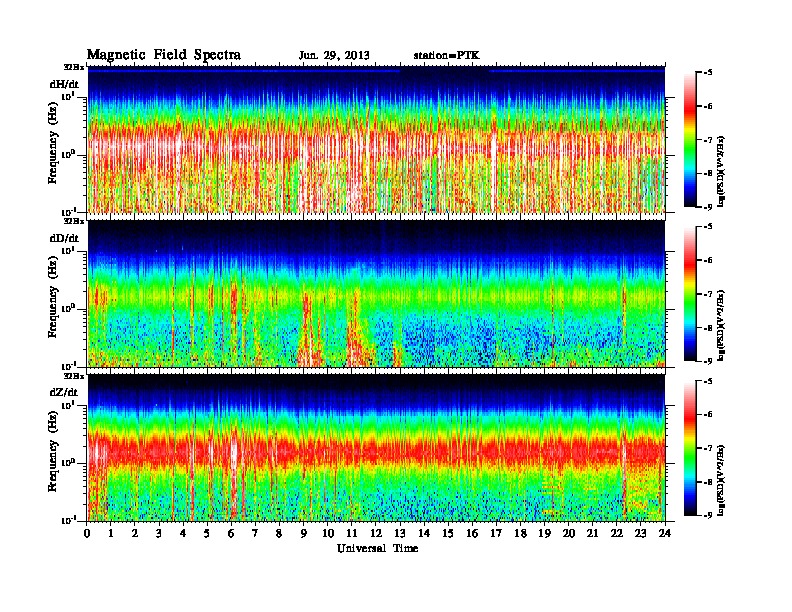Click the "2" hour tick label

pos(135,533)
